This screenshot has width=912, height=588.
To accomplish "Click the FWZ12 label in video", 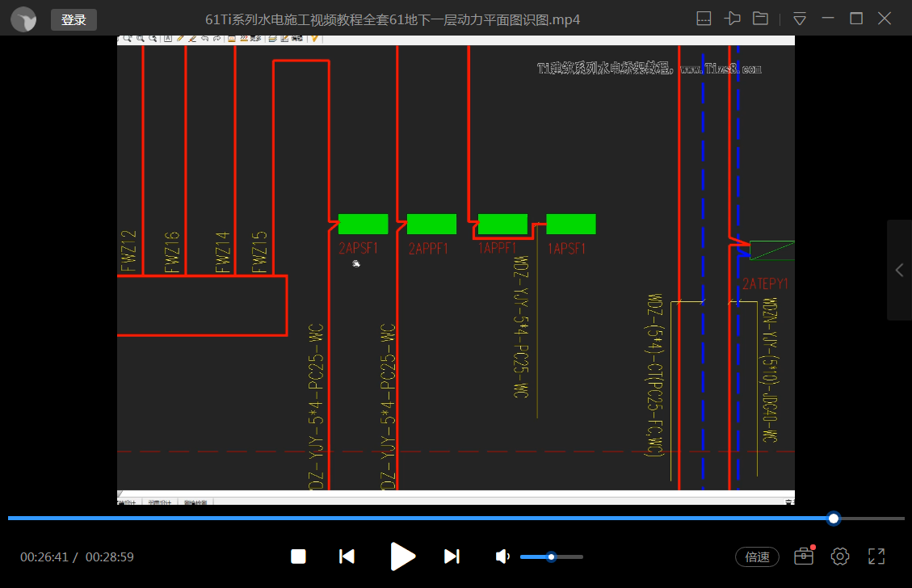I will [x=129, y=251].
